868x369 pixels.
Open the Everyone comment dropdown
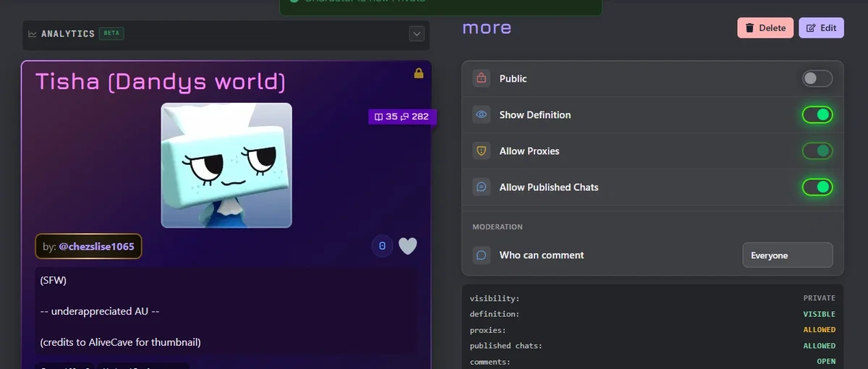pos(788,255)
